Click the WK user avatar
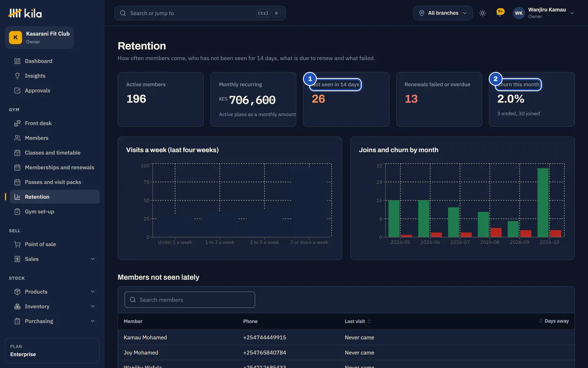Screen dimensions: 588x368 click(x=519, y=13)
